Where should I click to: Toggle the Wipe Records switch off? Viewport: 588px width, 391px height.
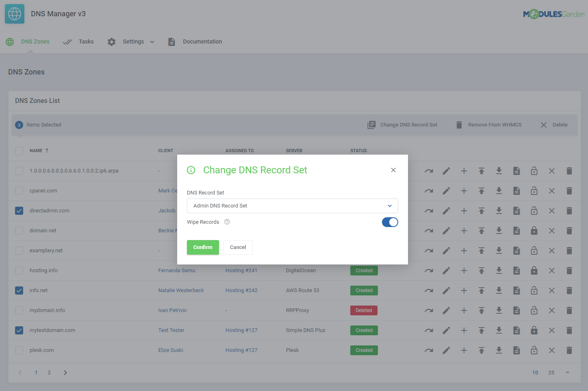(390, 222)
